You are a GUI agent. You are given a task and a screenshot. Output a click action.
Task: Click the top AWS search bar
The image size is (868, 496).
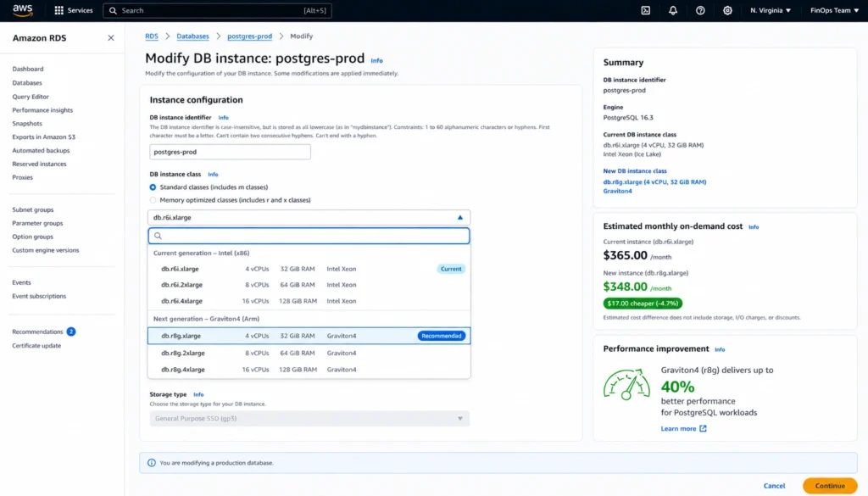coord(218,10)
